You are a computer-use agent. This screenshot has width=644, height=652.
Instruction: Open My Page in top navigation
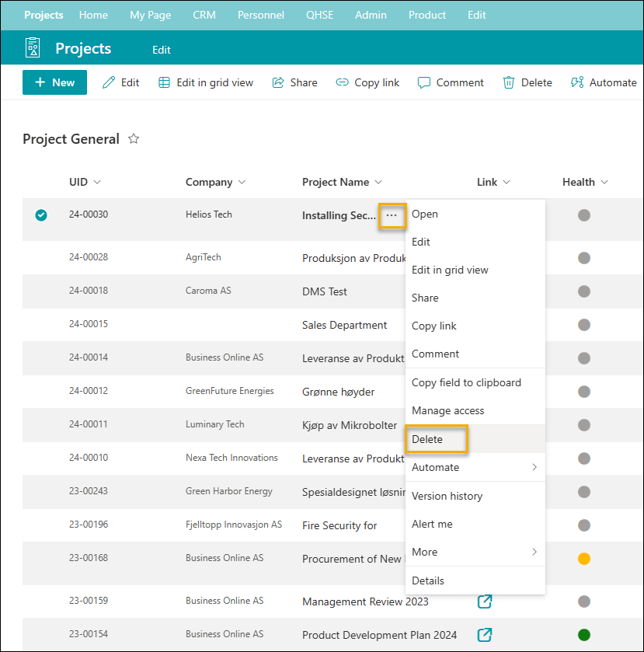(151, 15)
